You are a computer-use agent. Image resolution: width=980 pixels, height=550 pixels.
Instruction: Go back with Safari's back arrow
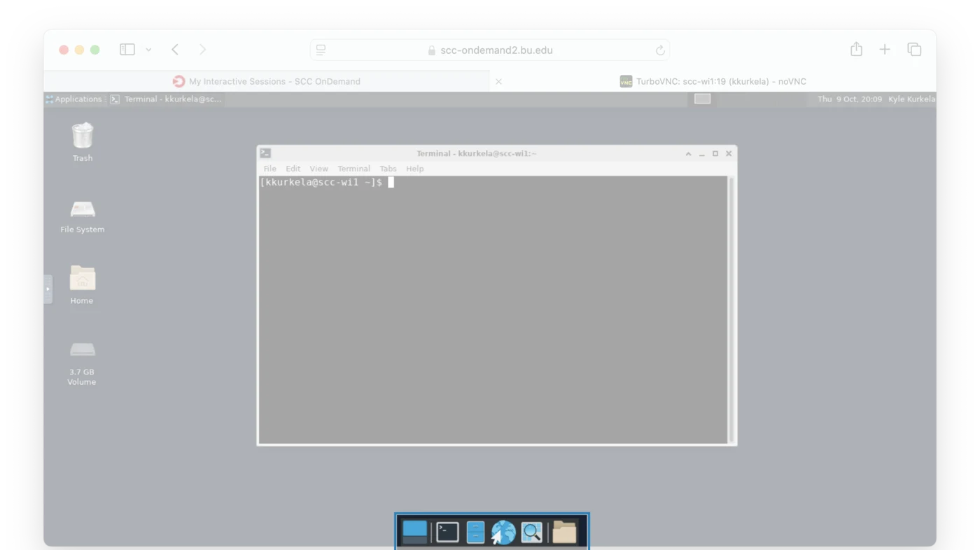coord(175,49)
